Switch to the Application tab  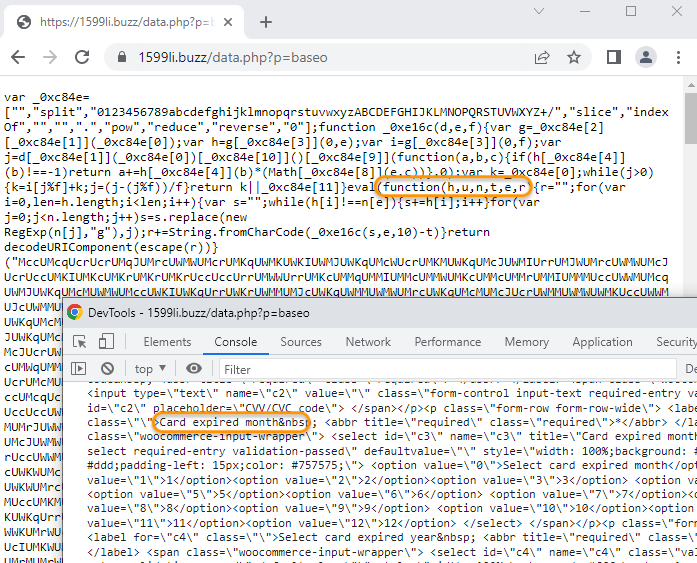click(602, 342)
